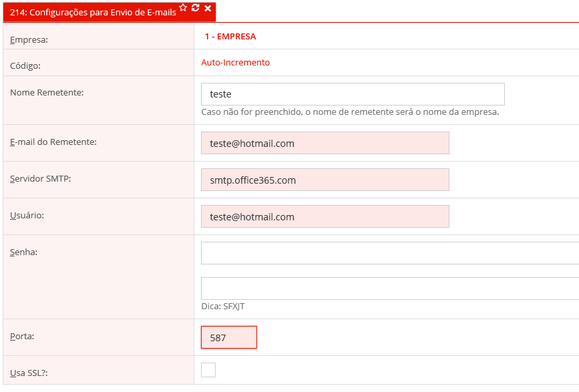The height and width of the screenshot is (392, 579).
Task: Click the 'Usuário:' label
Action: point(27,216)
